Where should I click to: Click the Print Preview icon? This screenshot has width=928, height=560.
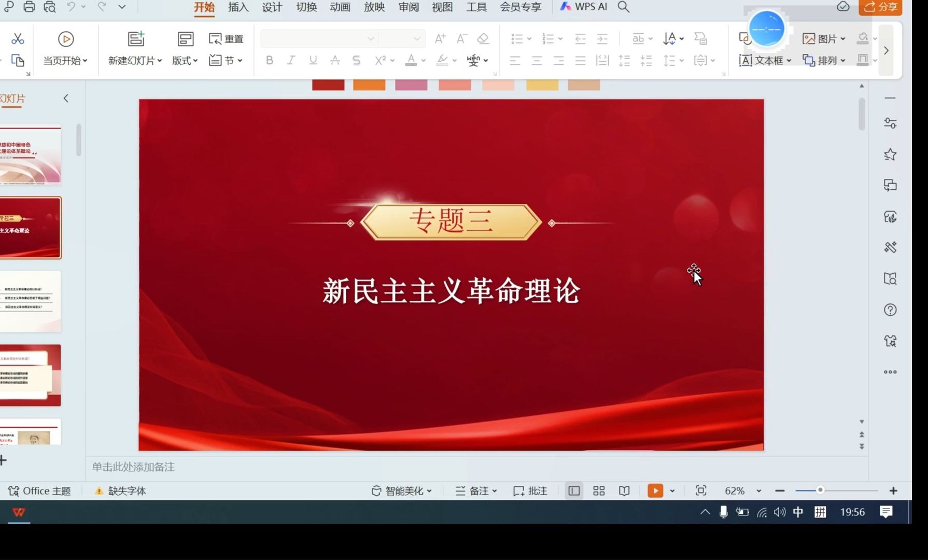[49, 7]
